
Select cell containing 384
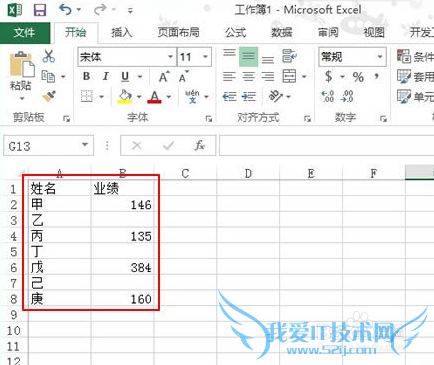pyautogui.click(x=123, y=267)
